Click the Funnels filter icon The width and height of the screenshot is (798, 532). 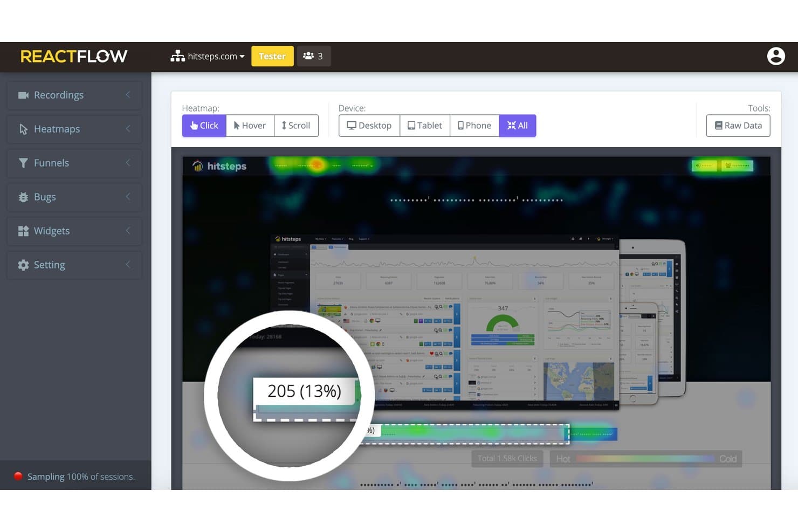(23, 163)
